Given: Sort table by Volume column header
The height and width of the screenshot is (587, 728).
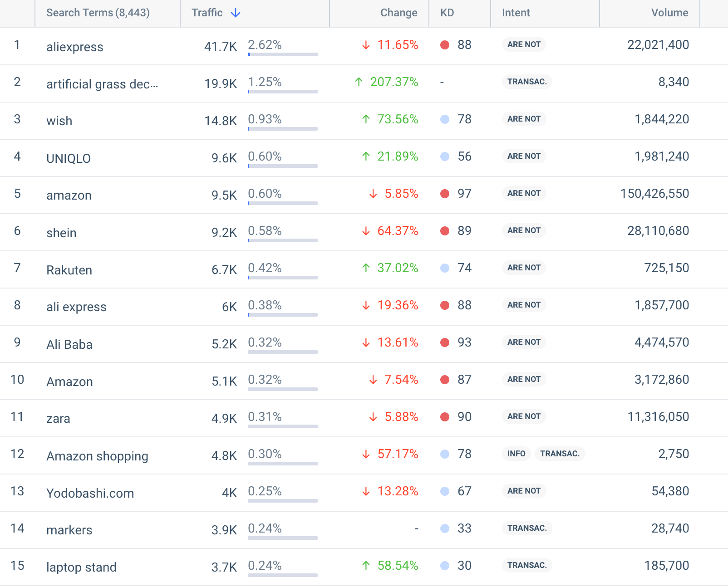Looking at the screenshot, I should click(669, 13).
